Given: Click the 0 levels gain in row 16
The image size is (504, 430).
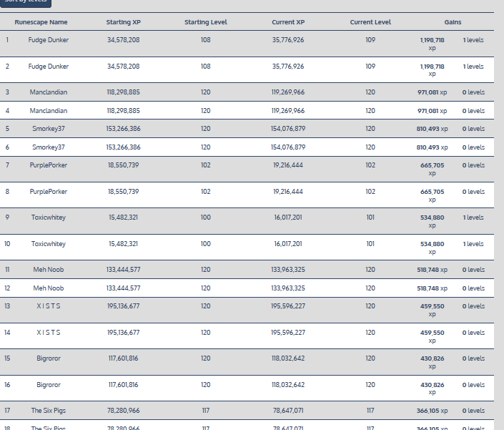Looking at the screenshot, I should click(473, 385).
